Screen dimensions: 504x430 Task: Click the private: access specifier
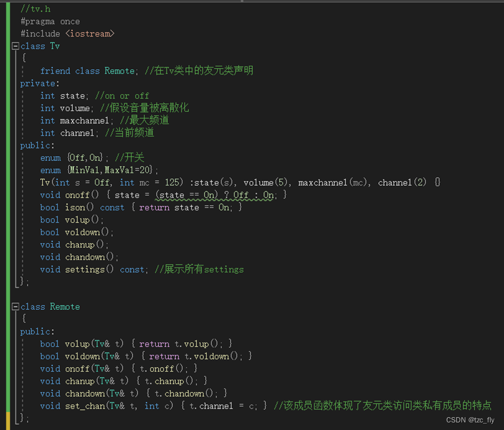click(40, 83)
